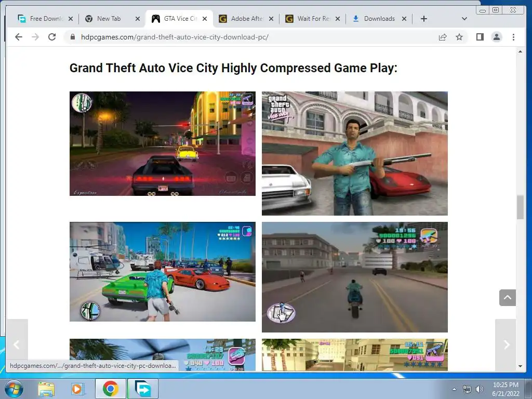Viewport: 532px width, 399px height.
Task: Switch to New Tab tab
Action: click(x=111, y=19)
